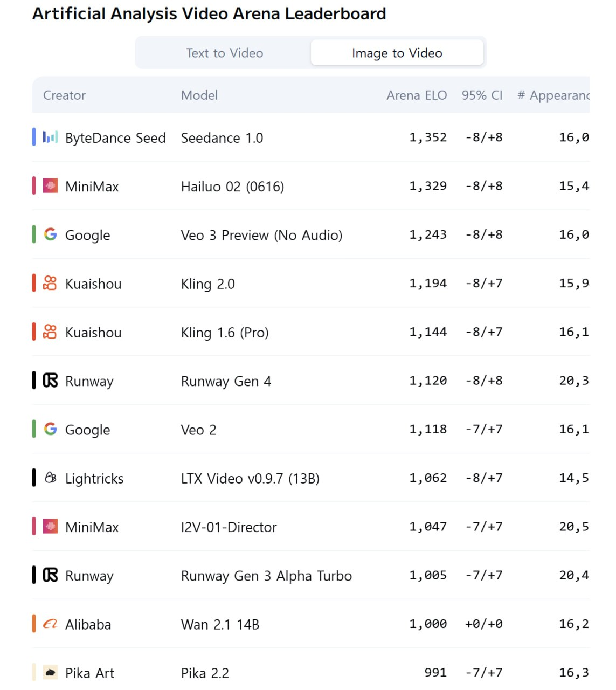Image resolution: width=616 pixels, height=690 pixels.
Task: Click the MiniMax logo beside Hailuo 02
Action: [x=50, y=186]
